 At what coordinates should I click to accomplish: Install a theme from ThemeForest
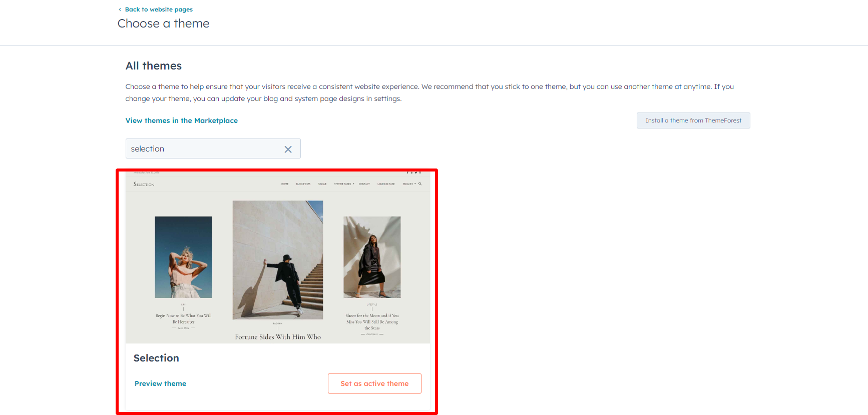point(693,120)
